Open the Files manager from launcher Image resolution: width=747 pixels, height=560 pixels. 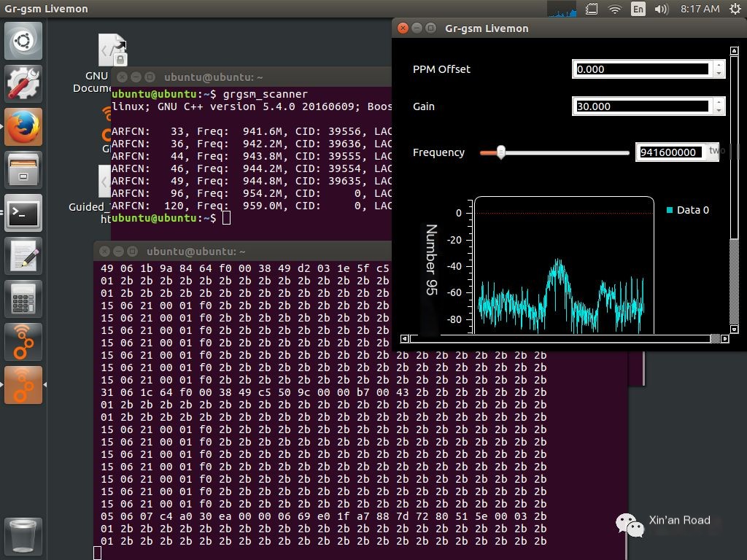[23, 170]
